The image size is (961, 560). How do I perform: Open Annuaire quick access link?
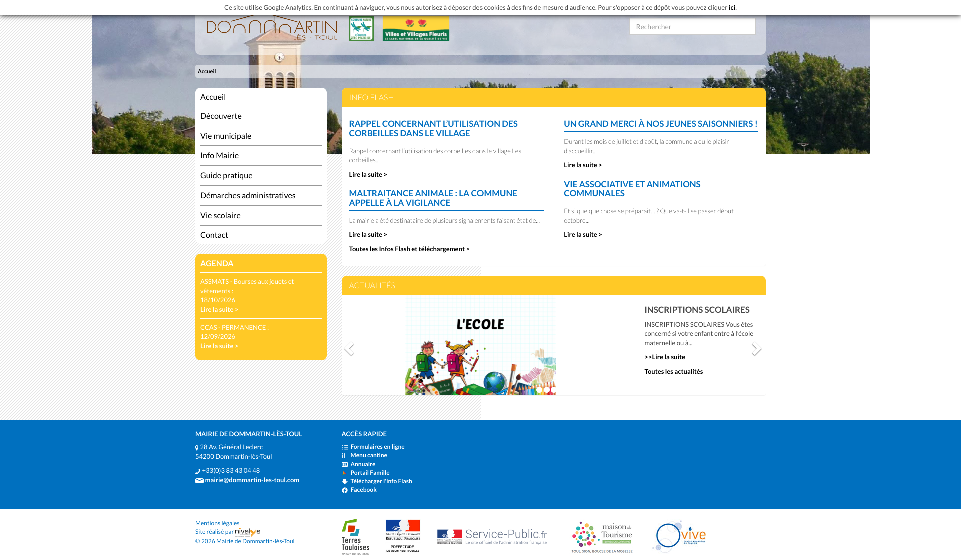363,464
